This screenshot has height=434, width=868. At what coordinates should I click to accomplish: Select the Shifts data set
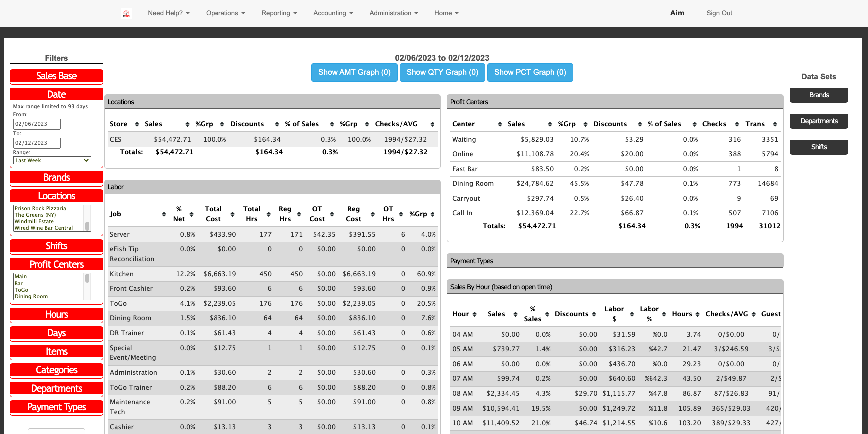pyautogui.click(x=819, y=147)
